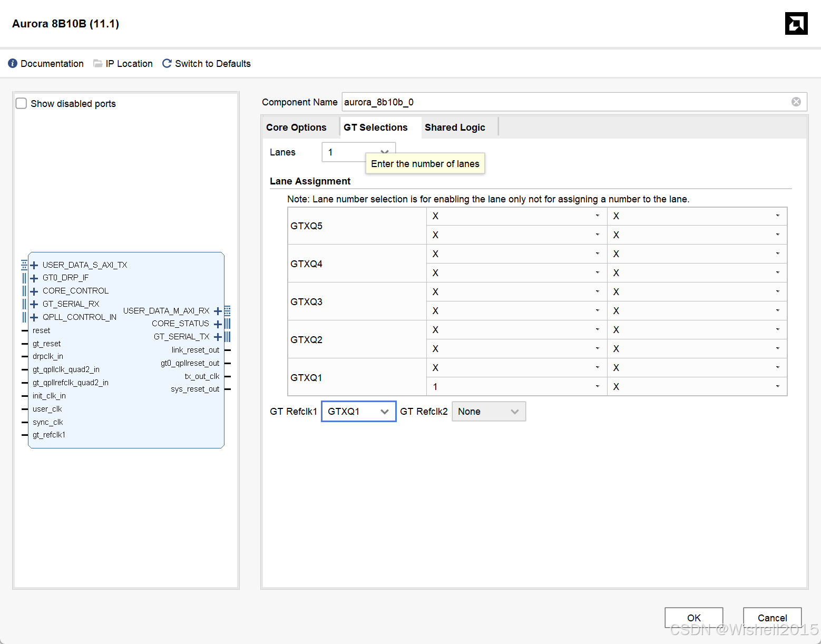821x644 pixels.
Task: Open the GTXQ4 bottom-right lane dropdown
Action: tap(697, 273)
